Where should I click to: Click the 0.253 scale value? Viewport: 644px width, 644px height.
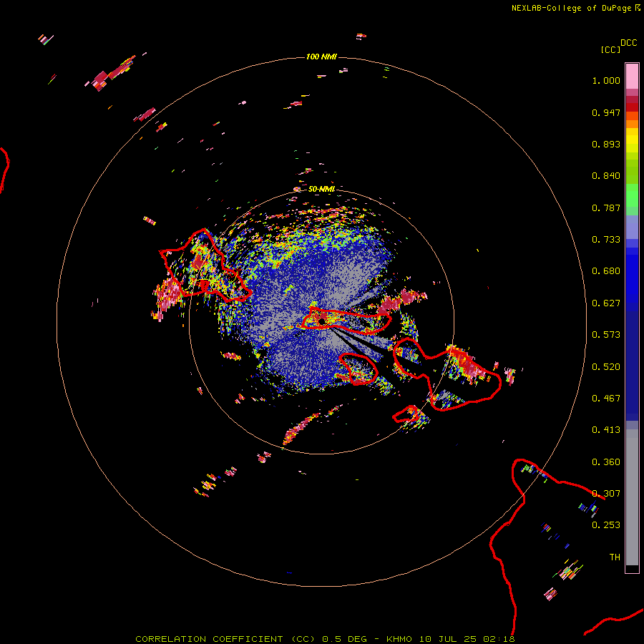coord(606,525)
